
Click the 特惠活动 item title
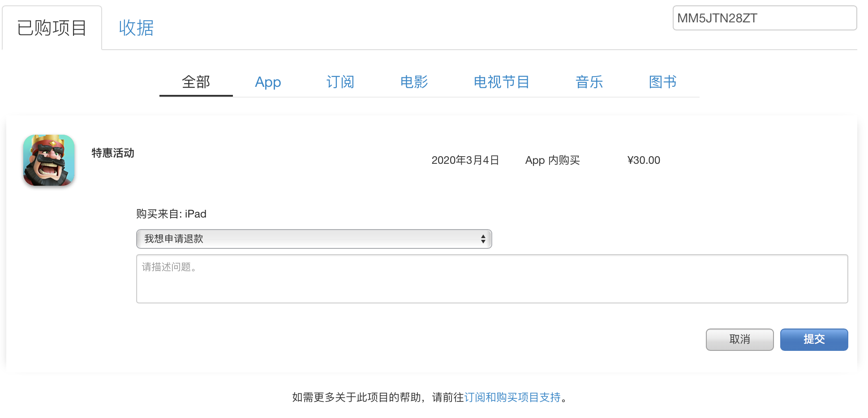tap(113, 153)
